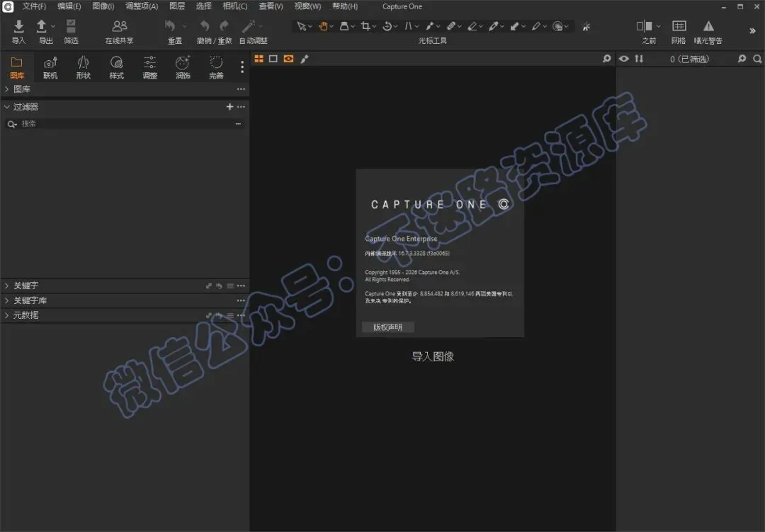The width and height of the screenshot is (765, 532).
Task: Open the 调整项(A) Adjustments menu
Action: 142,6
